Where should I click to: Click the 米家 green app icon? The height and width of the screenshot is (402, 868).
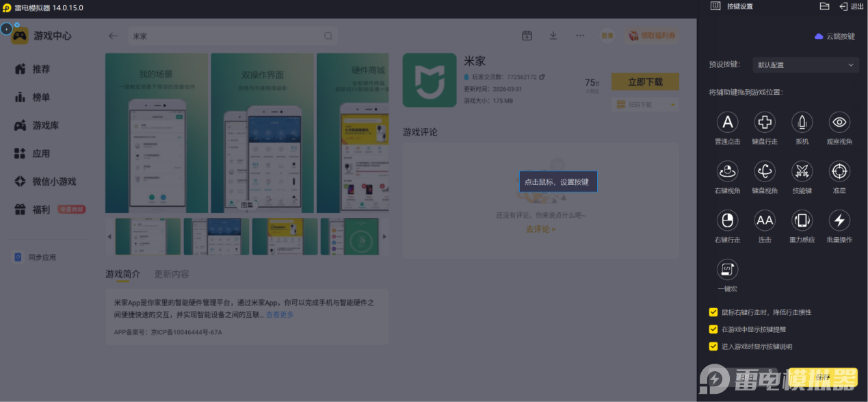point(429,80)
